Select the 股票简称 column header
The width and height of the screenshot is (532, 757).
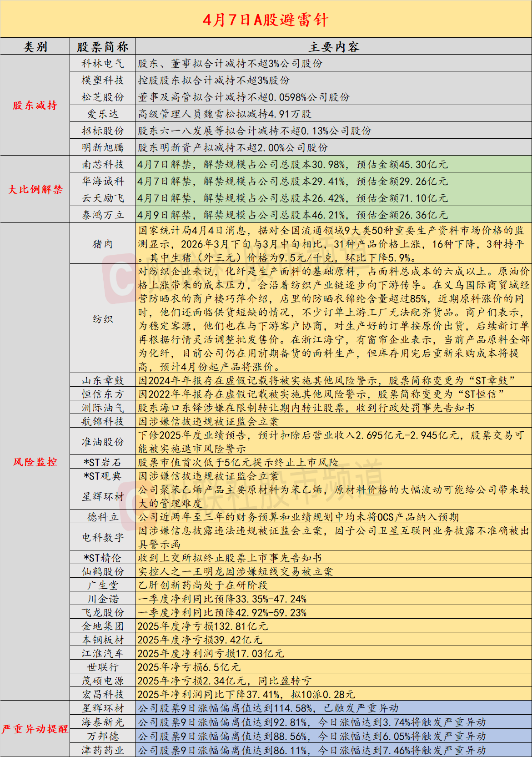pyautogui.click(x=103, y=47)
